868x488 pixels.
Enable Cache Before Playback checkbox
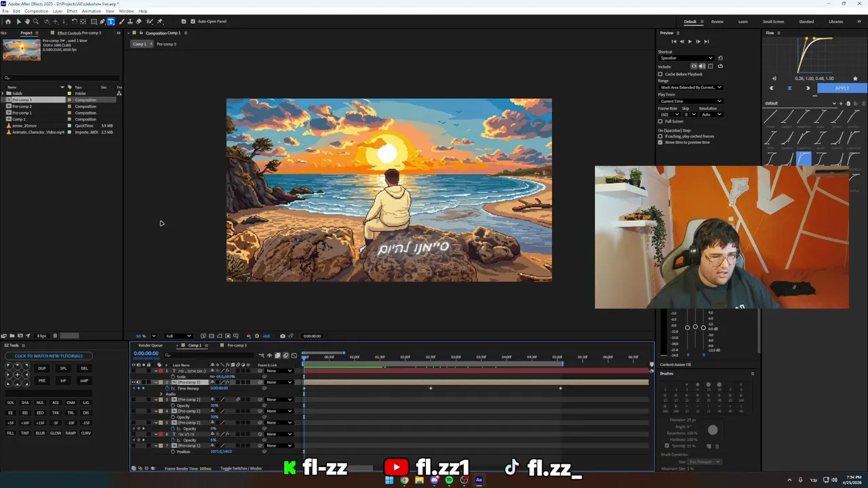[x=660, y=74]
